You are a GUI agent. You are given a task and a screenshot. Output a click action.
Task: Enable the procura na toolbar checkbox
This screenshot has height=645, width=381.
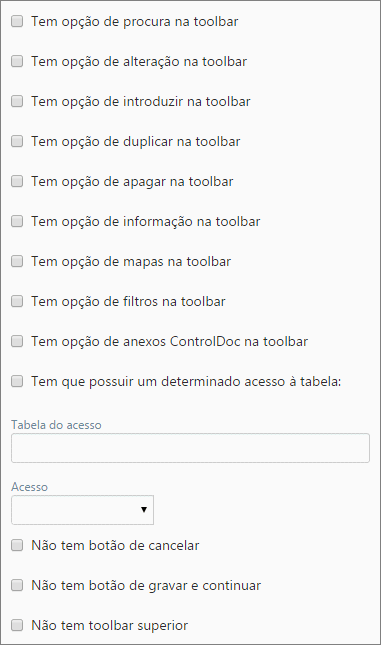(17, 21)
